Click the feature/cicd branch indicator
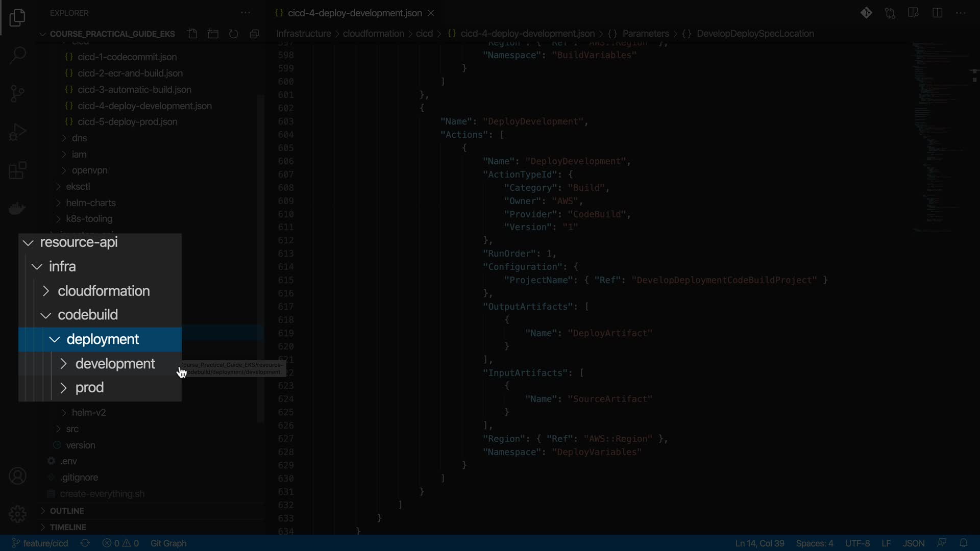 click(41, 543)
